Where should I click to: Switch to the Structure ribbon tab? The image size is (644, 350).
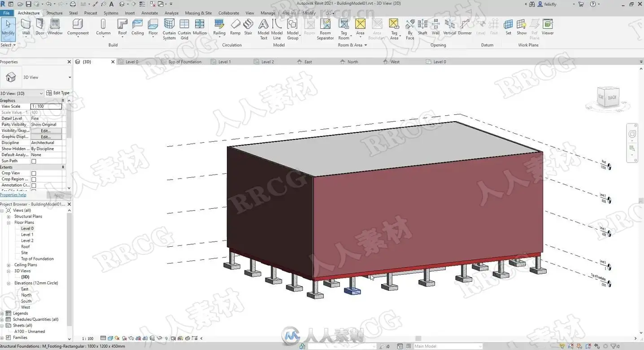point(55,13)
